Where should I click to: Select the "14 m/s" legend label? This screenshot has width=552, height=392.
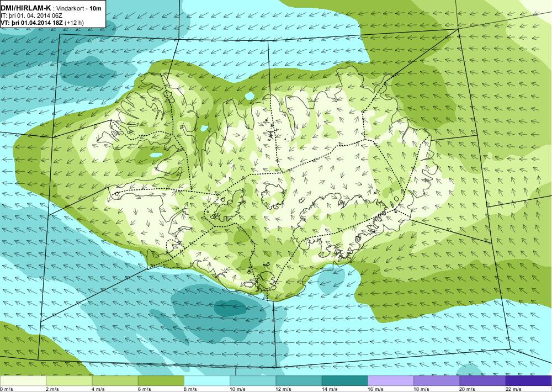pos(330,389)
